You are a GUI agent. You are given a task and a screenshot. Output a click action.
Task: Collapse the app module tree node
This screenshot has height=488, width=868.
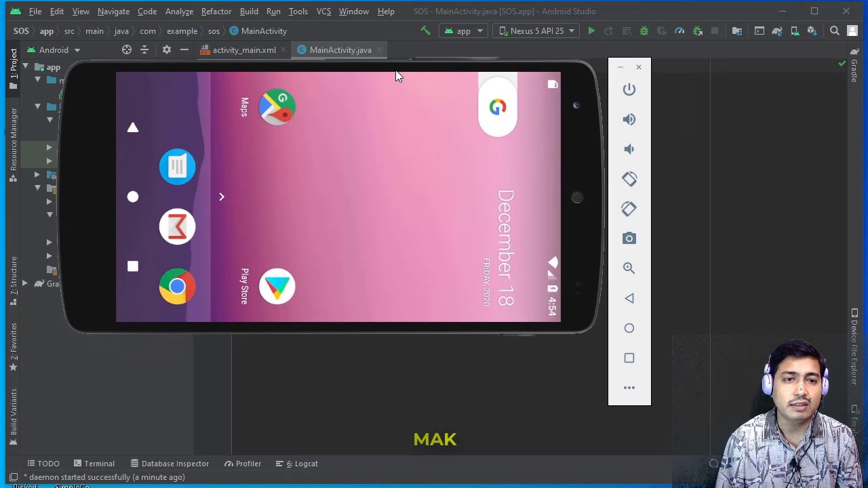pyautogui.click(x=25, y=66)
